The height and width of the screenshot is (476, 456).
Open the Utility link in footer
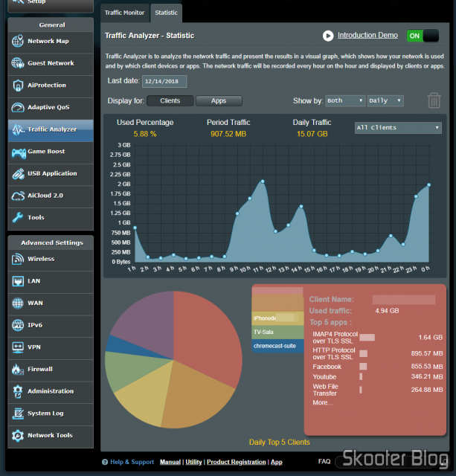(193, 462)
